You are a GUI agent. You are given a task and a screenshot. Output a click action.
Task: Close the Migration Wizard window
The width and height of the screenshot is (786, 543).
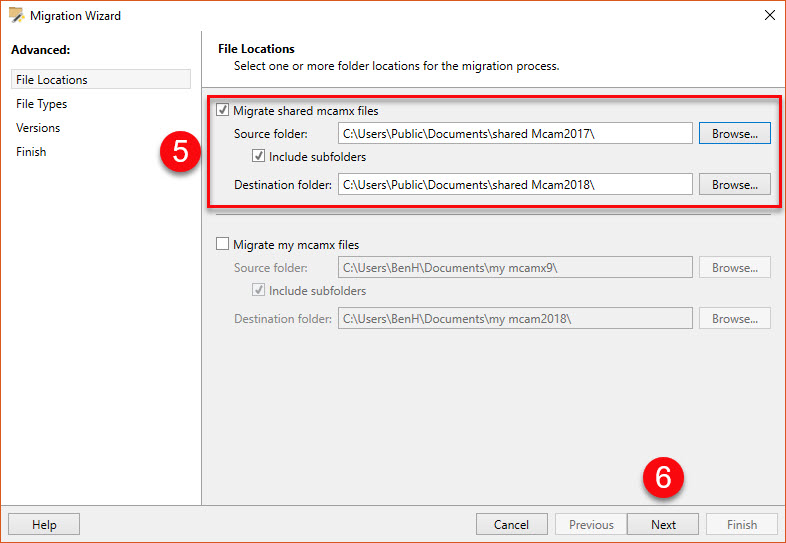click(x=769, y=16)
